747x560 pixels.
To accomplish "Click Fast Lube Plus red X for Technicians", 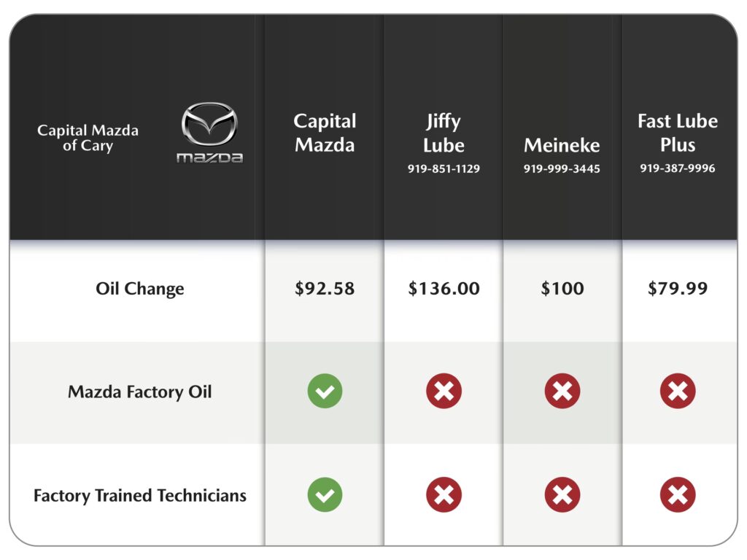I will (x=678, y=495).
